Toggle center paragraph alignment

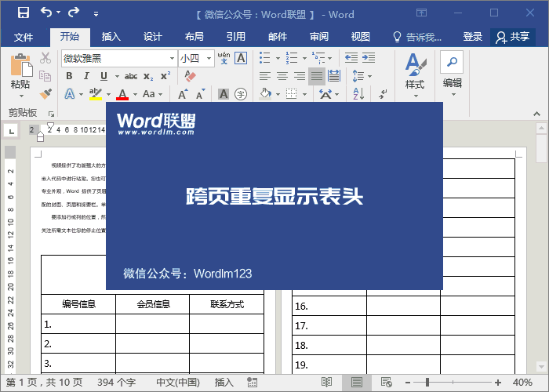(x=282, y=76)
